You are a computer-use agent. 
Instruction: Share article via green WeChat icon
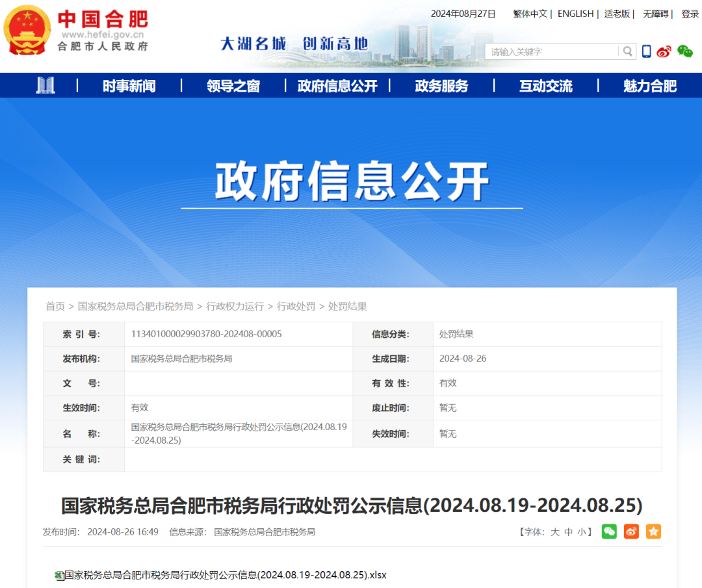609,531
